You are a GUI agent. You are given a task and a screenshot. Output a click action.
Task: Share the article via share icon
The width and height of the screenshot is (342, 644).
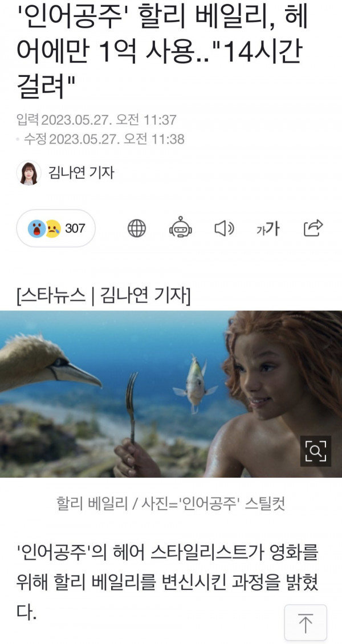pos(313,228)
